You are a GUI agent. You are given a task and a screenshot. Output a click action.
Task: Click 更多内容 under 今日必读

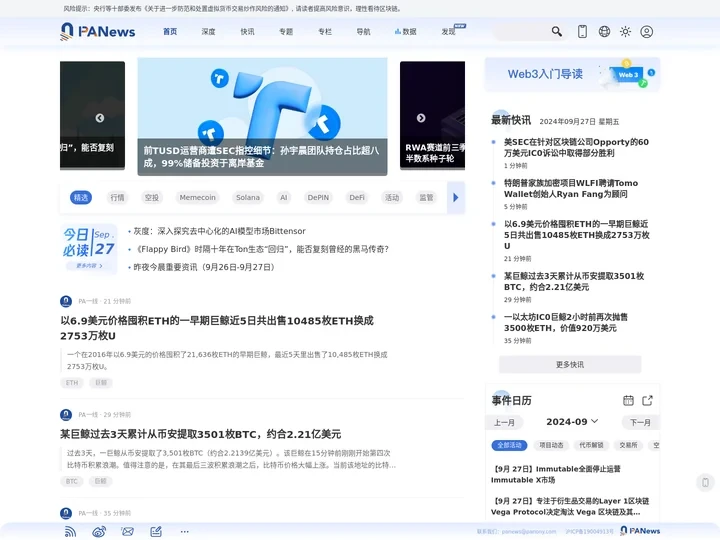coord(89,265)
